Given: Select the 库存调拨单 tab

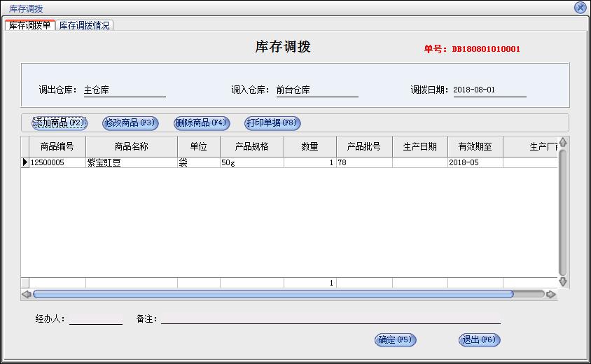Looking at the screenshot, I should [29, 25].
